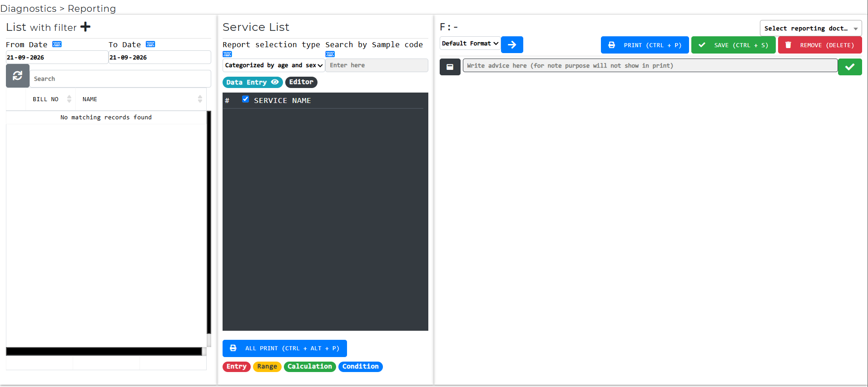Toggle the SERVICE NAME select-all checkbox
Screen dimensions: 868x387
coord(245,99)
